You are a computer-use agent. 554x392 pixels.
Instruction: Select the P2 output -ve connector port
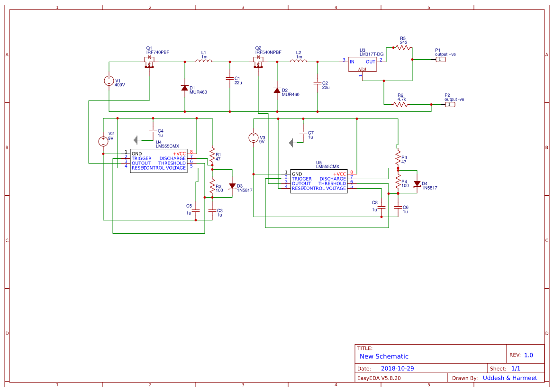click(x=450, y=104)
